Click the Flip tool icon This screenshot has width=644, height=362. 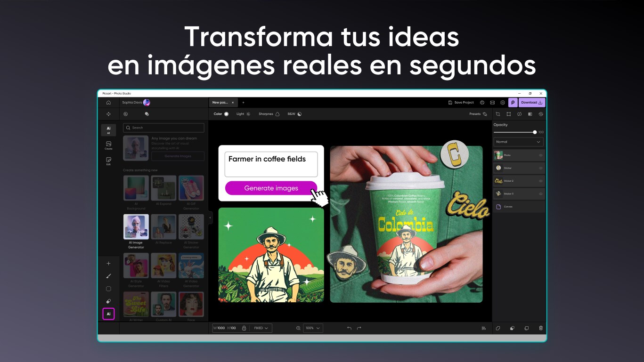pyautogui.click(x=519, y=114)
